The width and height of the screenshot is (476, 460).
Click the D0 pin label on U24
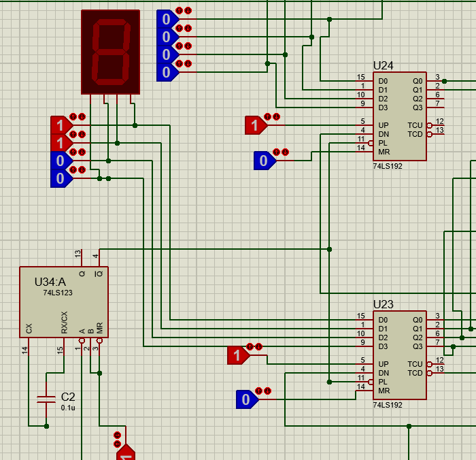click(383, 81)
